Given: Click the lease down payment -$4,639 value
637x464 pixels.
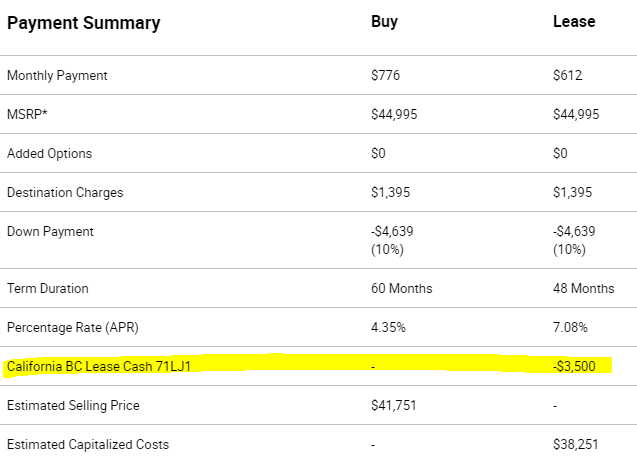Looking at the screenshot, I should tap(574, 231).
